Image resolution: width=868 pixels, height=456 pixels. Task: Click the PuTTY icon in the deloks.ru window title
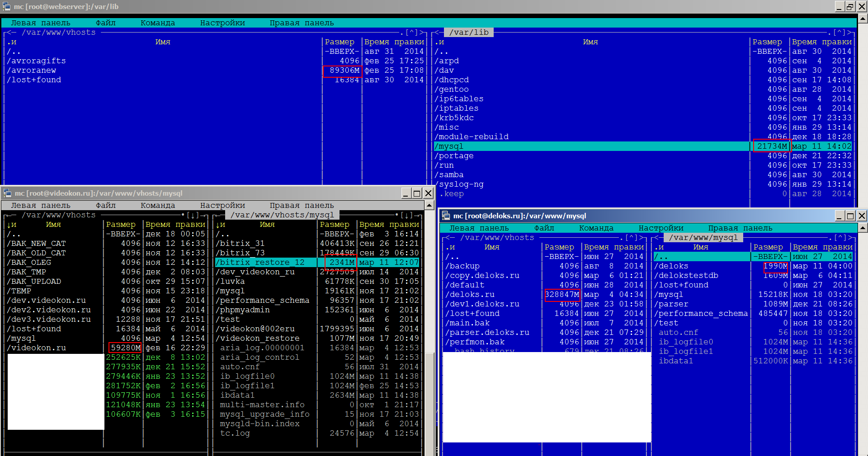pyautogui.click(x=446, y=216)
